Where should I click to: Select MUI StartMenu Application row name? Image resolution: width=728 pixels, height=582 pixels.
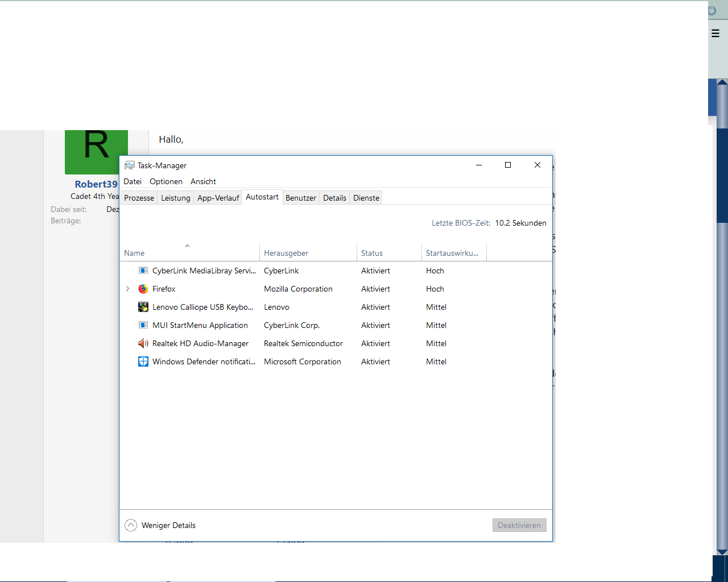point(200,325)
